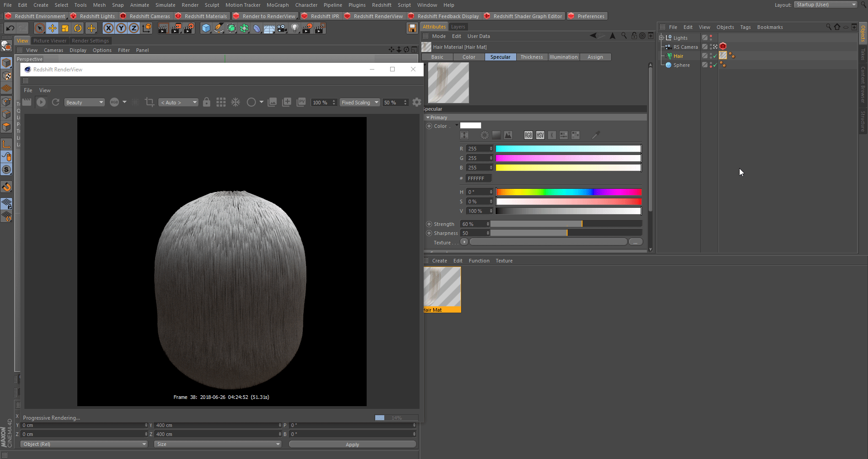
Task: Switch to the Thickness tab
Action: pos(532,57)
